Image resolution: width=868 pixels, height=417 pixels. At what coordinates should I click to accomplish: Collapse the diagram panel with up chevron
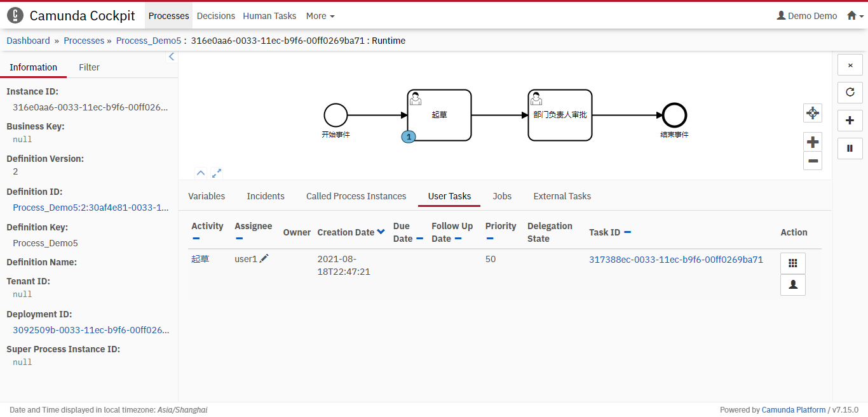tap(201, 173)
